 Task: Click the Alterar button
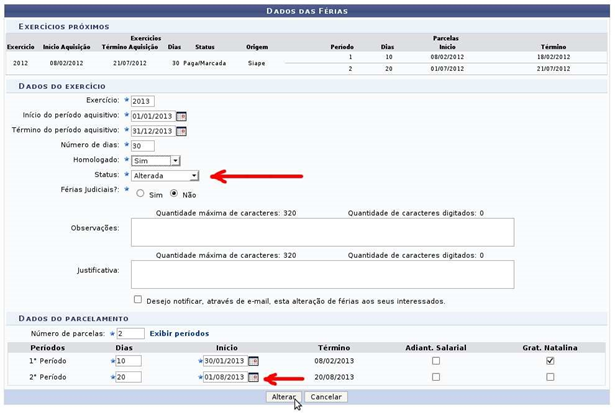point(284,397)
